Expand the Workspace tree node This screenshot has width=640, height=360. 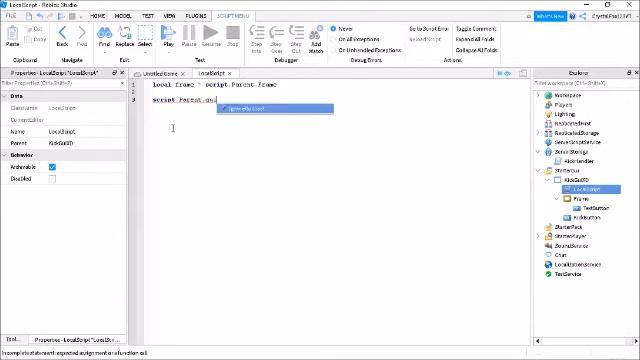(538, 95)
